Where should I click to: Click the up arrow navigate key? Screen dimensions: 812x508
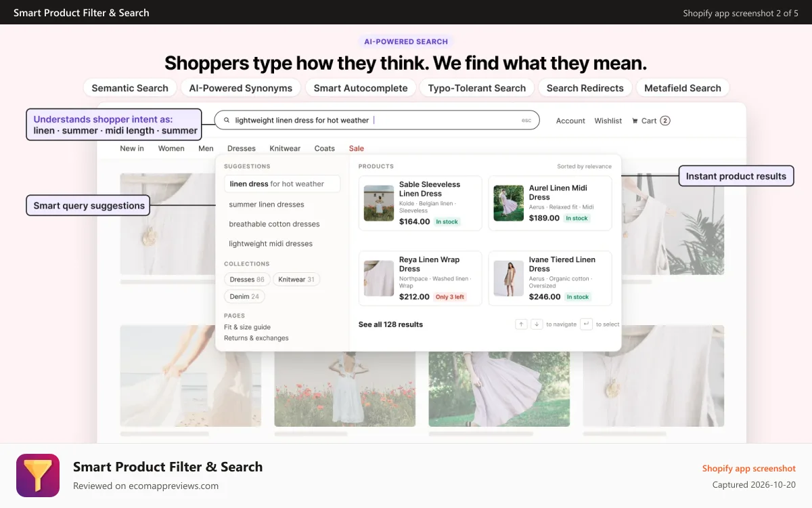[521, 324]
